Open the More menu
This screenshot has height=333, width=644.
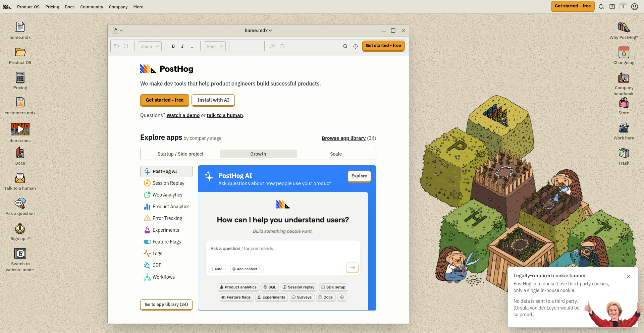click(138, 7)
